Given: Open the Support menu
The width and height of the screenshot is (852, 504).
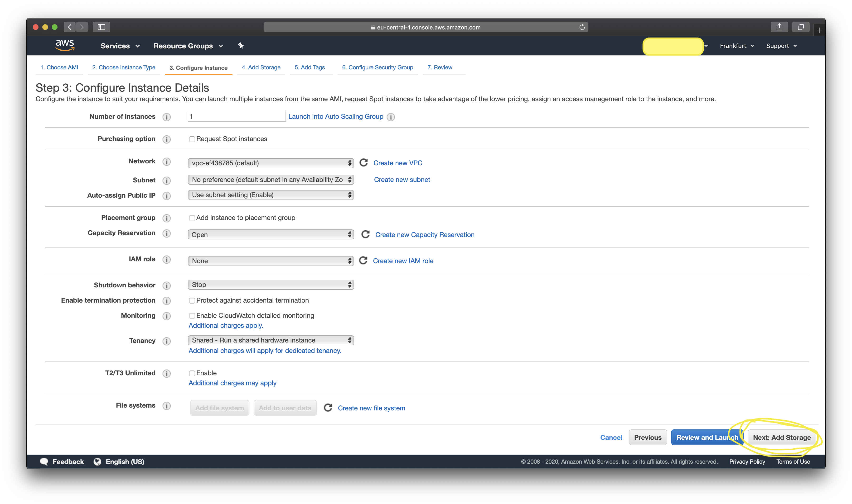Looking at the screenshot, I should point(781,46).
